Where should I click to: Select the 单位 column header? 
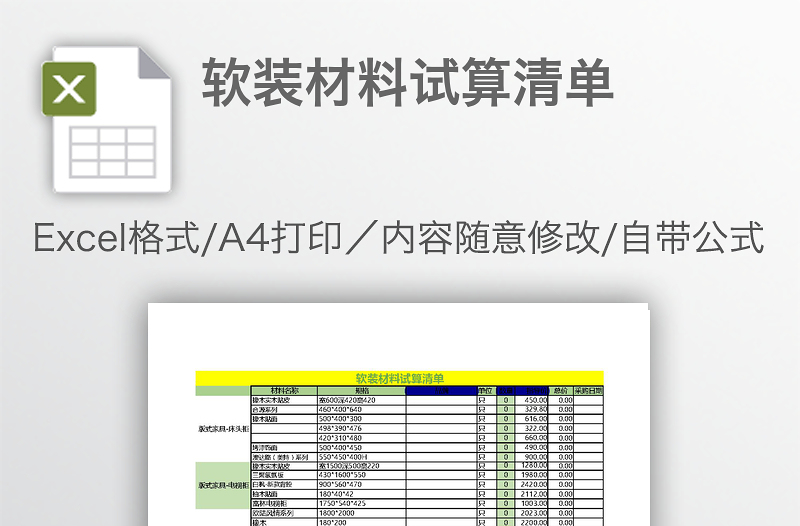click(486, 391)
